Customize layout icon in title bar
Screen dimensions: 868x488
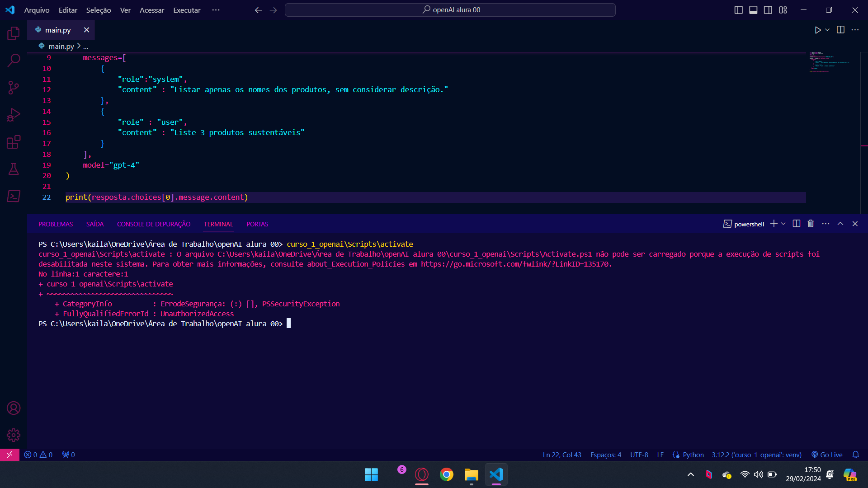click(x=783, y=10)
